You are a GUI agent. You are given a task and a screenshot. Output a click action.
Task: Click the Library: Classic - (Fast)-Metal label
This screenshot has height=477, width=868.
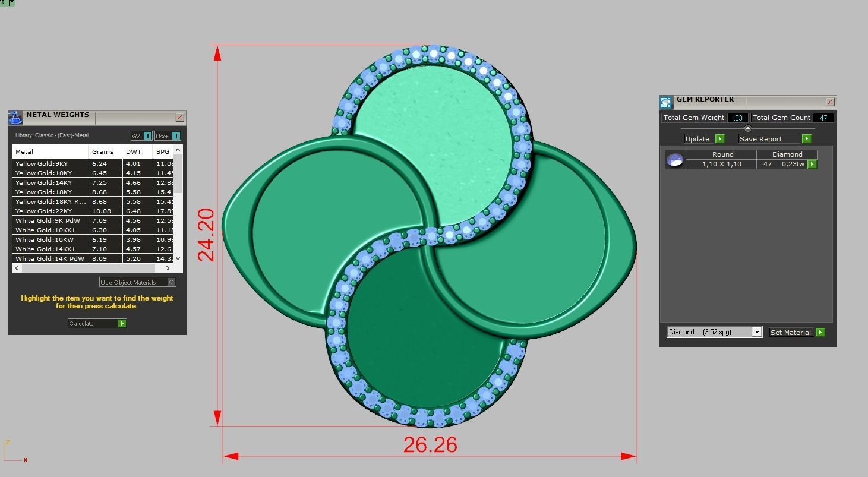pos(52,135)
